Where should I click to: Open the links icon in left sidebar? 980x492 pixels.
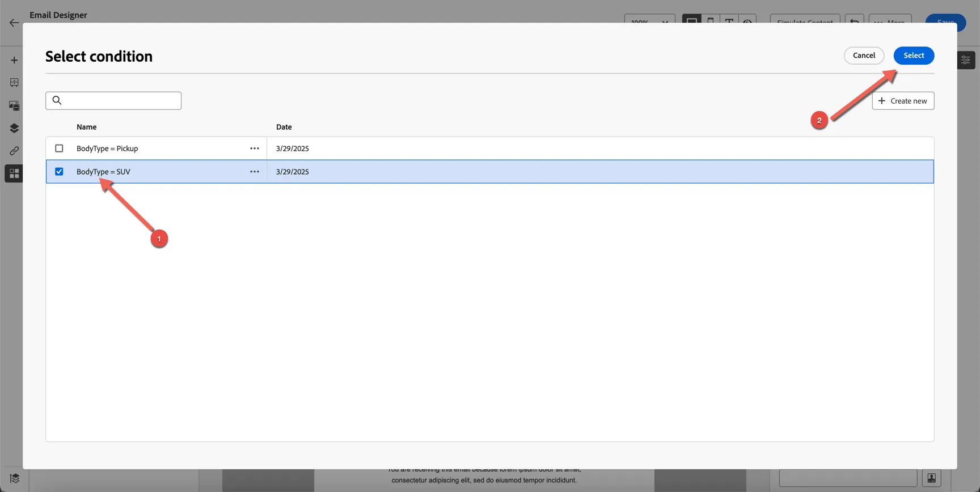[14, 151]
